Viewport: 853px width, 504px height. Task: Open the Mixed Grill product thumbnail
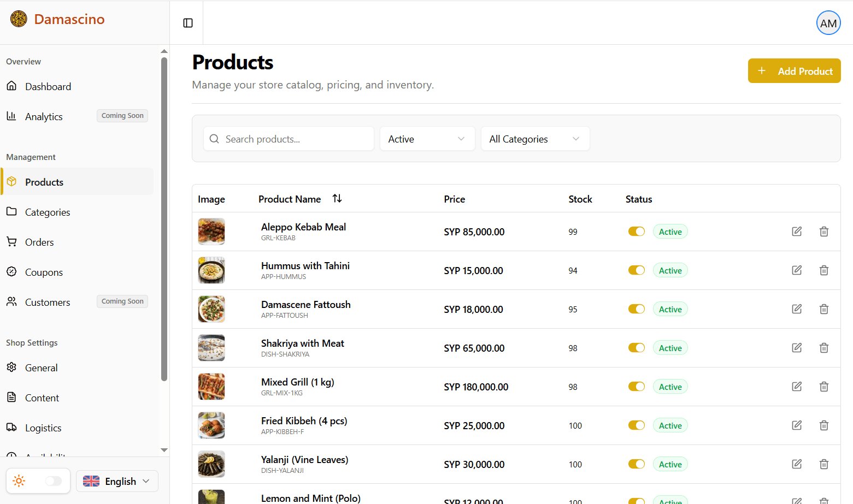tap(211, 387)
